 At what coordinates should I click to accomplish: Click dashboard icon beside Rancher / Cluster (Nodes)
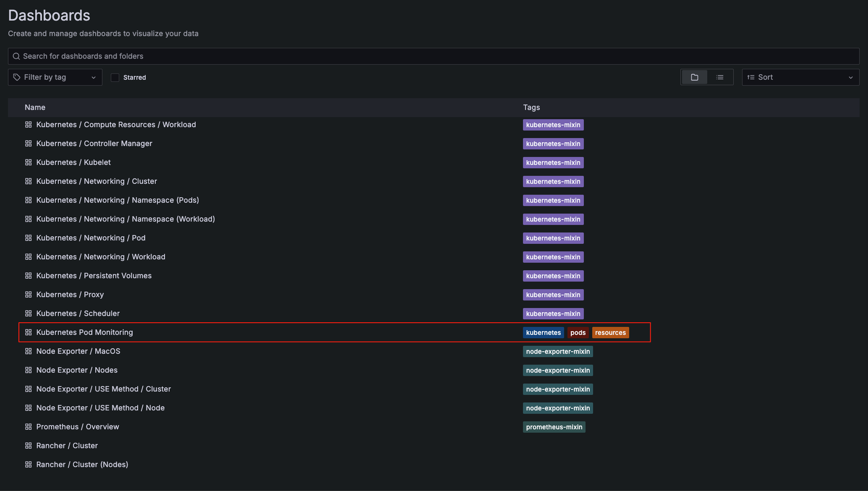point(29,465)
